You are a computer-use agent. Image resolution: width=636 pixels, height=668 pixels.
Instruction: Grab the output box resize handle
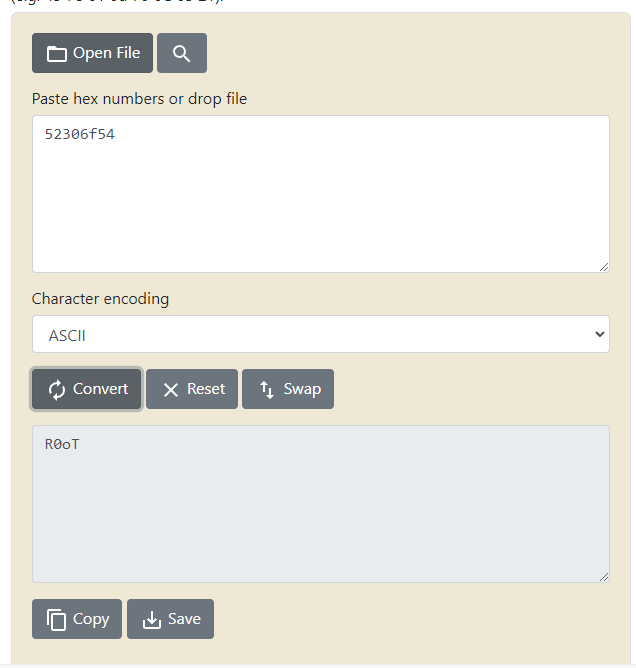tap(603, 576)
